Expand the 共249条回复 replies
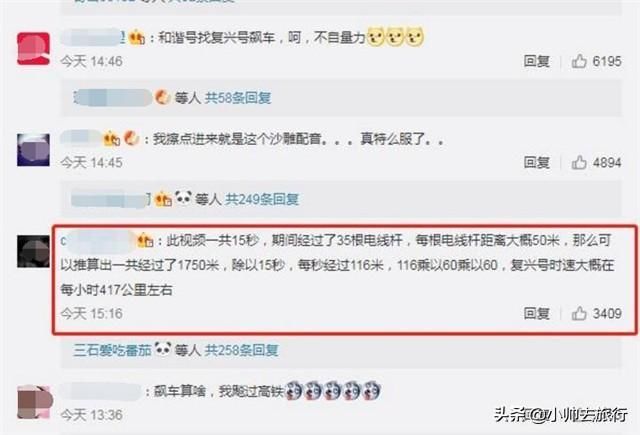Image resolution: width=640 pixels, height=435 pixels. pyautogui.click(x=262, y=199)
